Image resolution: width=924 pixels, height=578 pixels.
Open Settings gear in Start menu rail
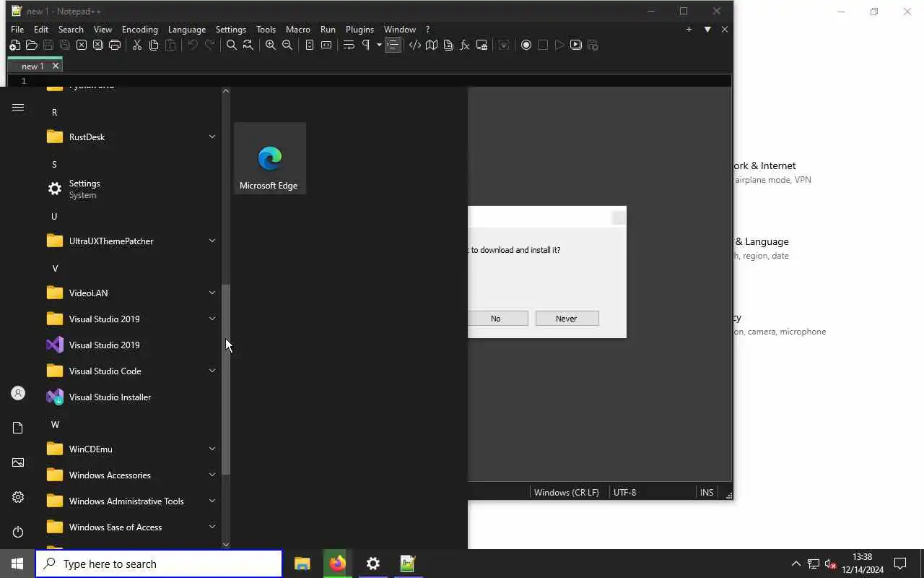point(18,497)
